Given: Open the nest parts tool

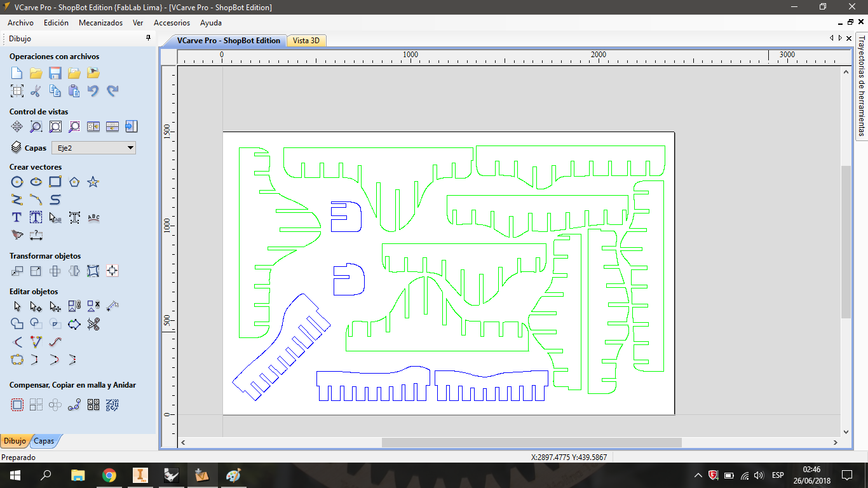Looking at the screenshot, I should tap(112, 404).
